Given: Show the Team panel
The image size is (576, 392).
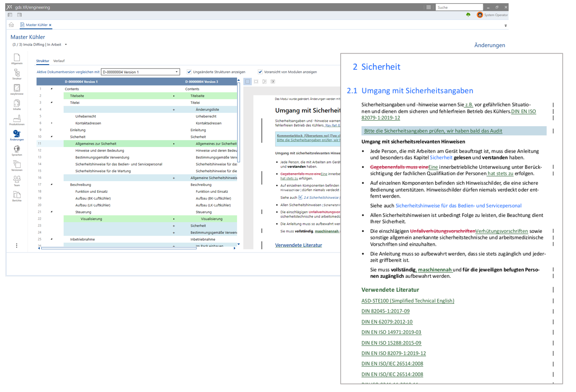Looking at the screenshot, I should (17, 180).
